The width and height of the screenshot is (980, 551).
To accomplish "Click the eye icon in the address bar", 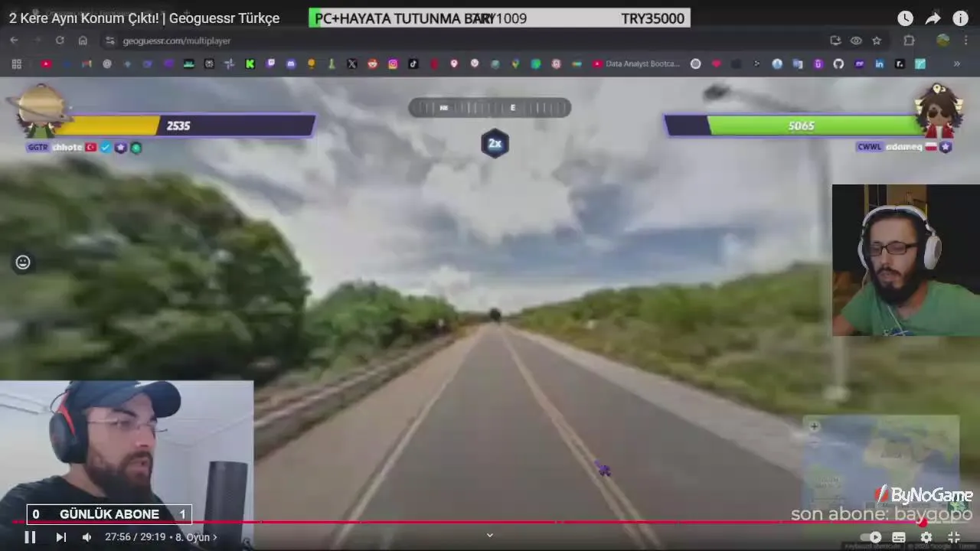I will pos(856,41).
